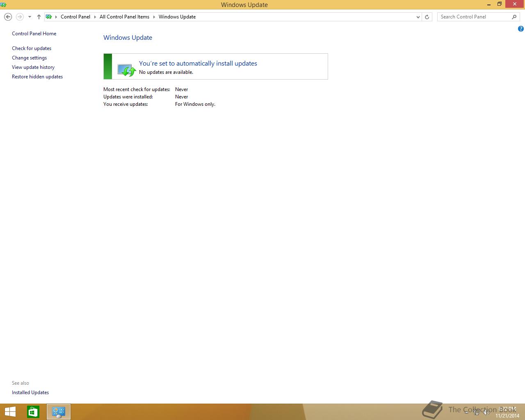The width and height of the screenshot is (525, 420).
Task: Open All Control Panel Items breadcrumb
Action: click(x=124, y=17)
